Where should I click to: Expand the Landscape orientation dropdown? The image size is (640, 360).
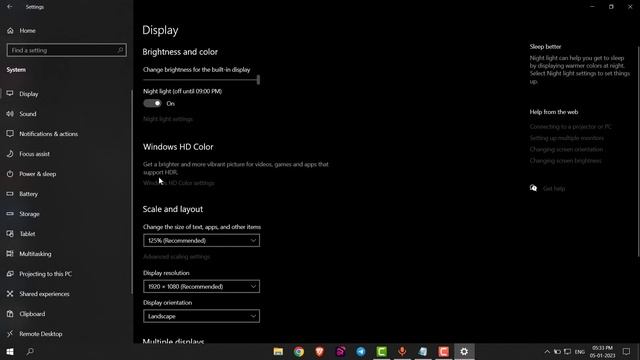(201, 316)
